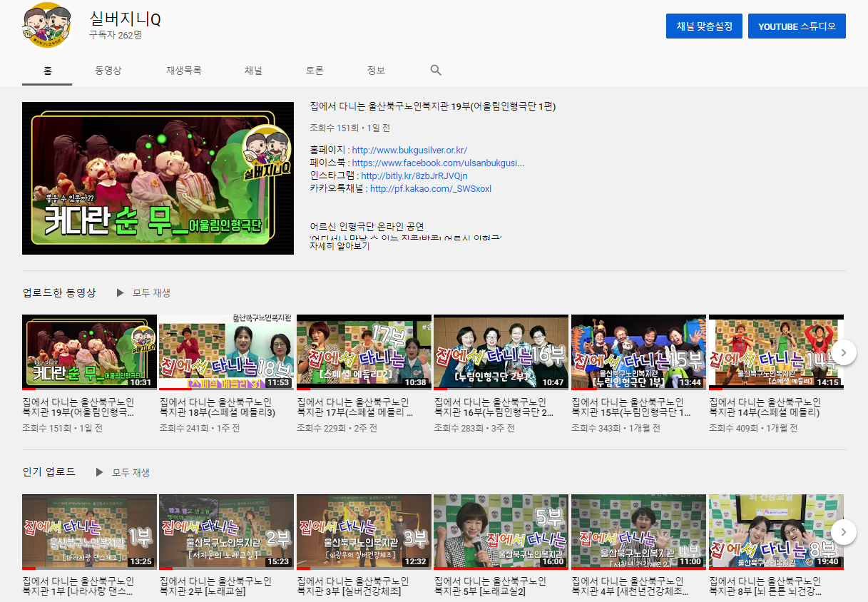The image size is (868, 602).
Task: Open the pf.kakao.com channel link
Action: 430,189
